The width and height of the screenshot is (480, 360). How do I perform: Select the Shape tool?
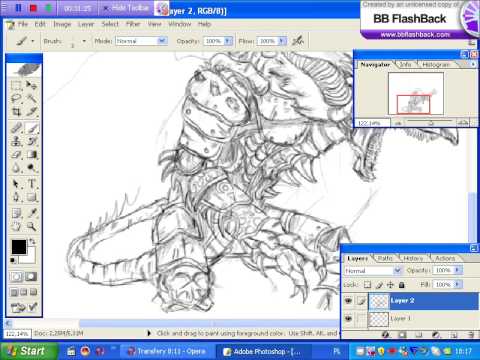tap(32, 197)
